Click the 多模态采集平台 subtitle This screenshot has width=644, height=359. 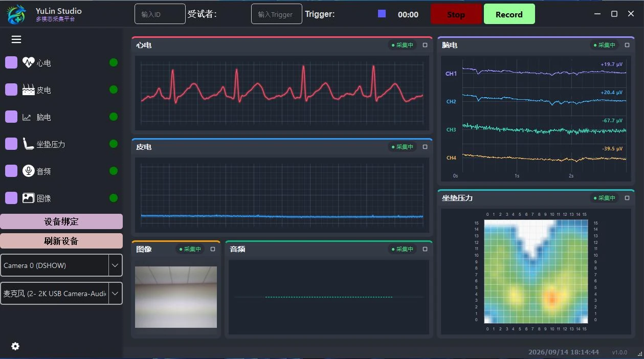point(55,19)
